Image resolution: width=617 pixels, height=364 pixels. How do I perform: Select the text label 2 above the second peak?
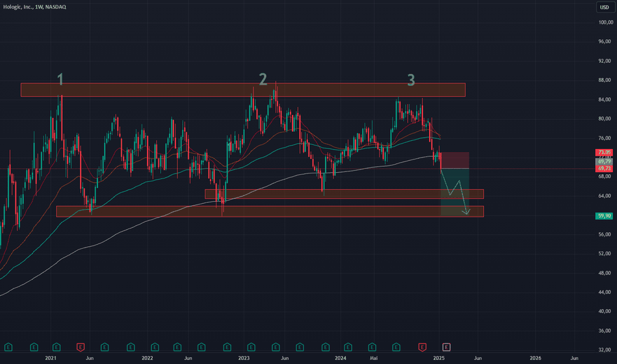[263, 79]
